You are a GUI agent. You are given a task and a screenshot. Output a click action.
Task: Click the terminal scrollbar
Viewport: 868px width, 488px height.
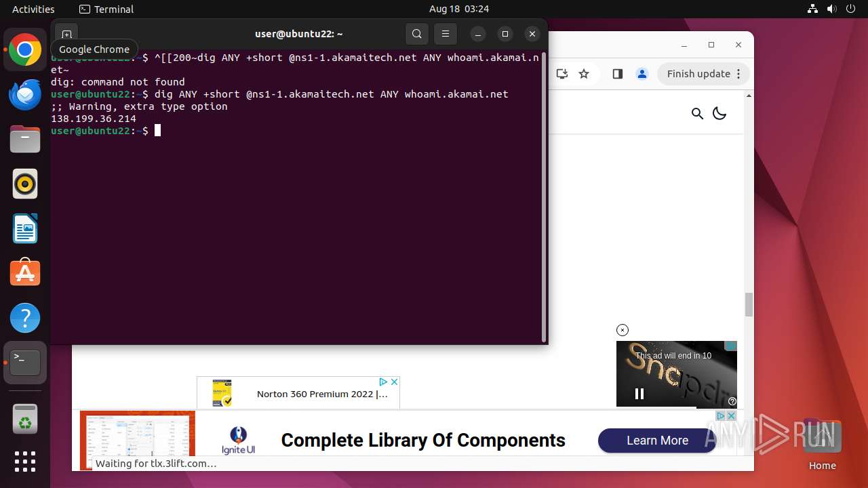(x=544, y=198)
